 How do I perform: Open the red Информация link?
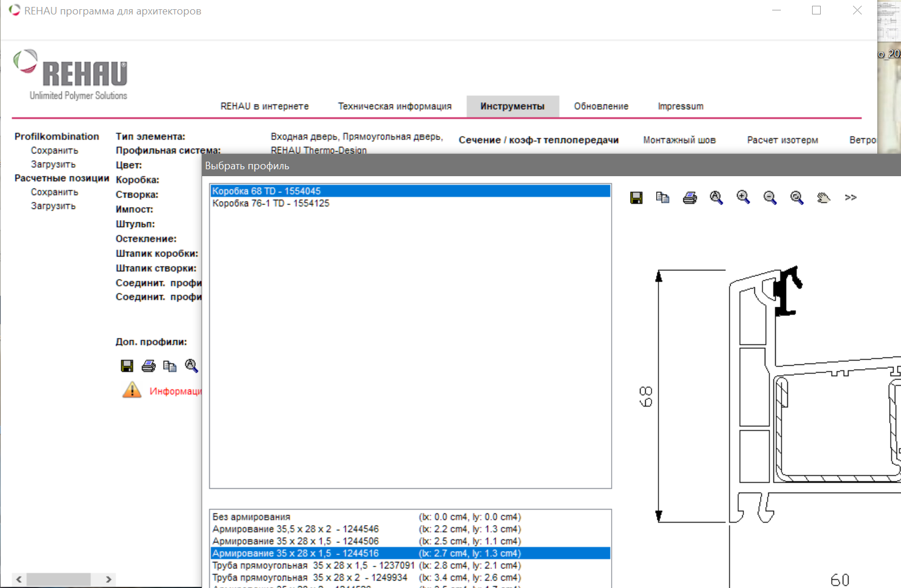point(176,392)
